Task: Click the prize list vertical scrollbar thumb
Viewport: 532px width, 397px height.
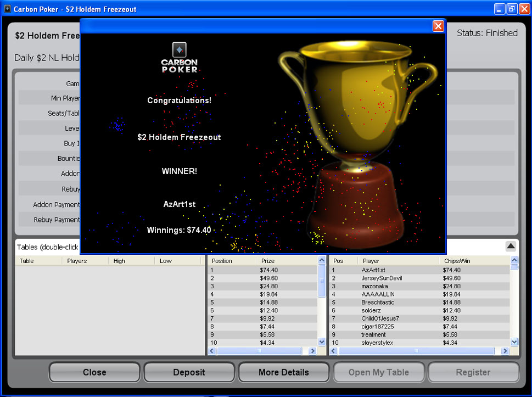Action: click(x=322, y=281)
